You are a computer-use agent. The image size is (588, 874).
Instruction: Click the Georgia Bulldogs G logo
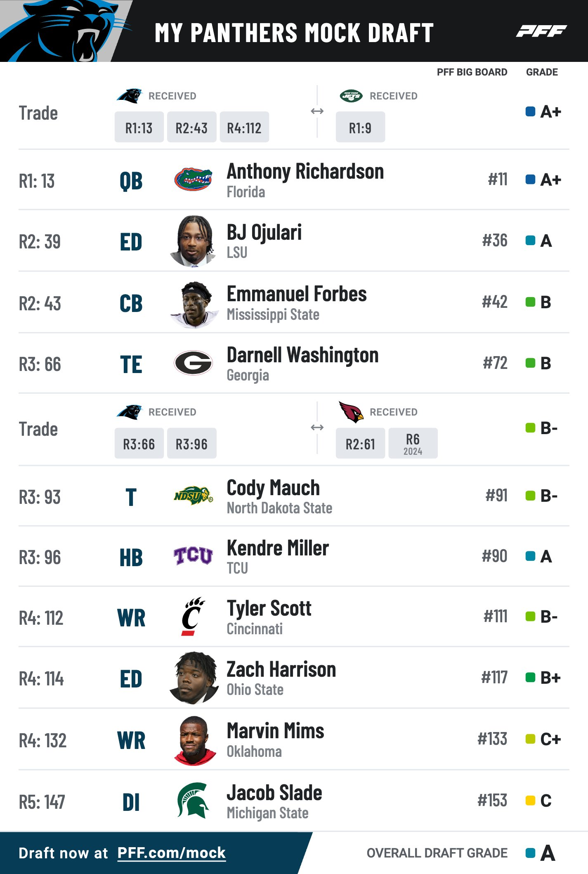(193, 363)
